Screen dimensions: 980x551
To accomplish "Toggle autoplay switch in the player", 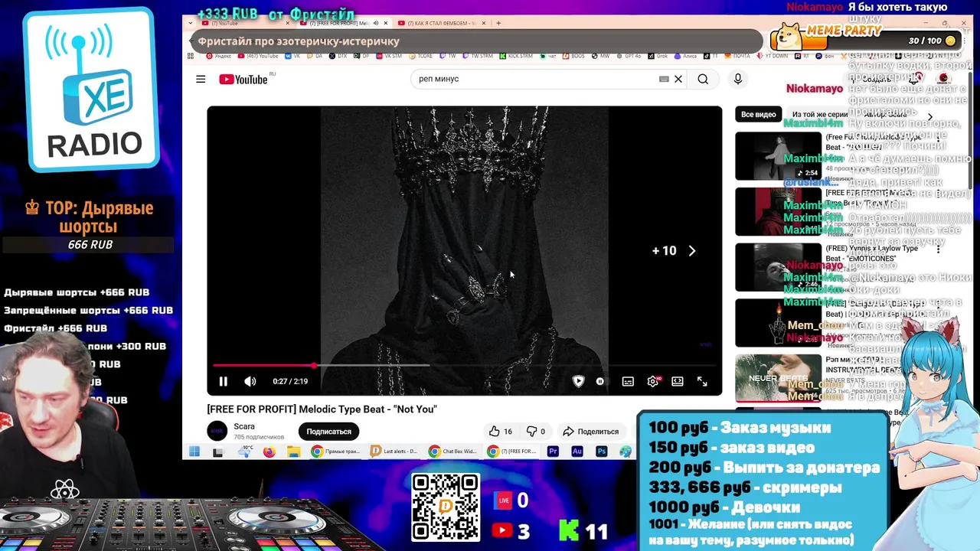I will click(x=600, y=381).
